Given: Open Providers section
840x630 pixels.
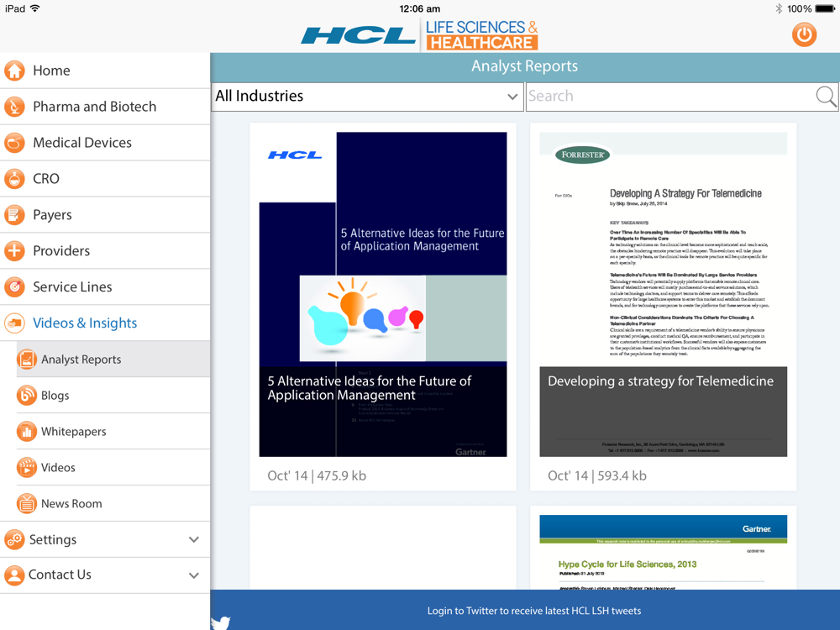Looking at the screenshot, I should click(105, 250).
